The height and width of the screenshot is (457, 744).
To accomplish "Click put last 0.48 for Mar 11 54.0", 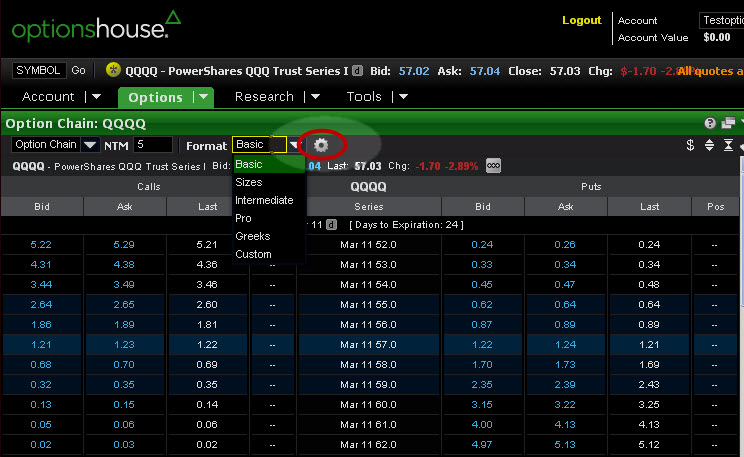I will coord(649,285).
